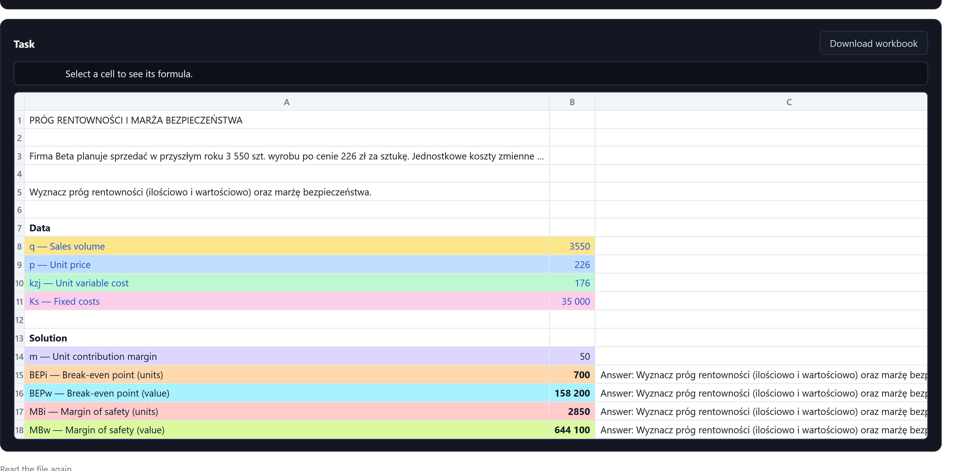This screenshot has width=980, height=471.
Task: Click the Download workbook button
Action: point(873,43)
